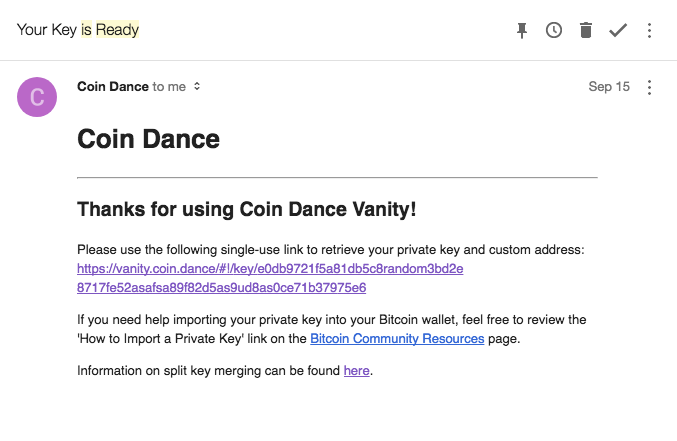
Task: Click the Sep 15 message date
Action: coord(609,86)
